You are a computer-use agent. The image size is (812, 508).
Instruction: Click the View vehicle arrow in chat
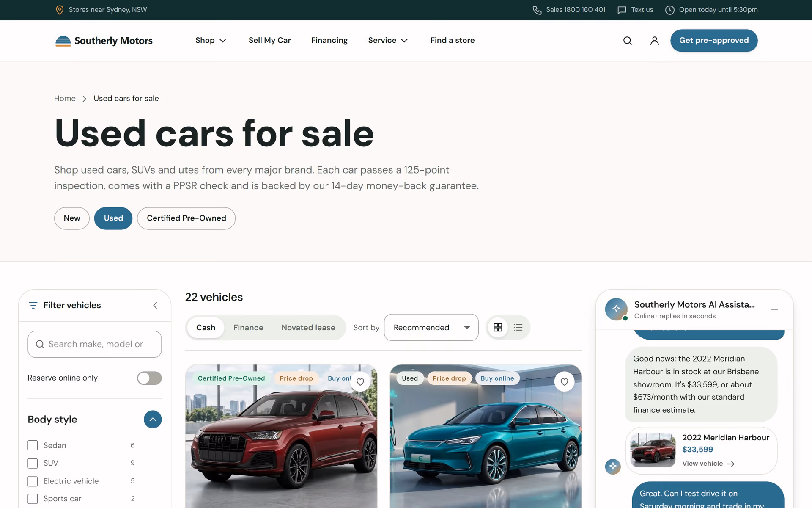(731, 464)
